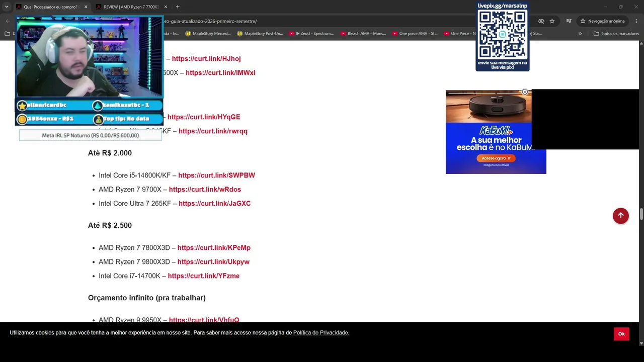644x362 pixels.
Task: Open the 'MapleStory Post-Un...' bookmark
Action: pos(260,34)
